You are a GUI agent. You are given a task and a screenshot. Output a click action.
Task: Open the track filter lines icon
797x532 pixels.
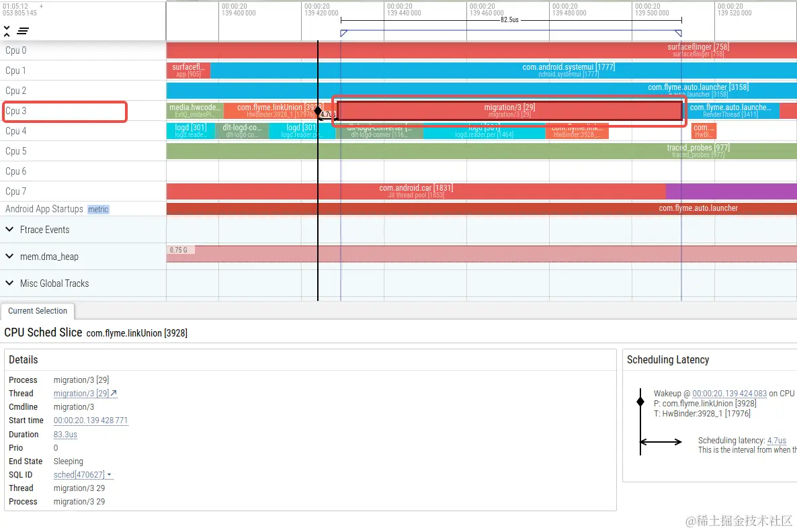pyautogui.click(x=22, y=32)
